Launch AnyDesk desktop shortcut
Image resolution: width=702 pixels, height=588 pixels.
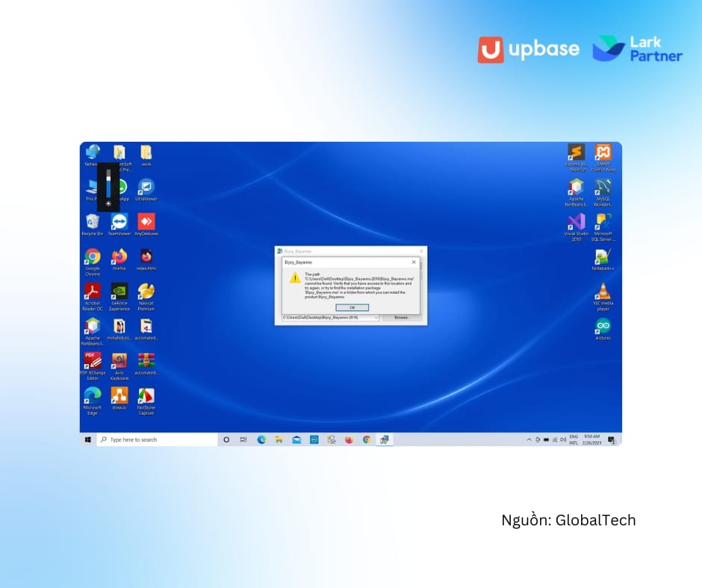(x=146, y=225)
